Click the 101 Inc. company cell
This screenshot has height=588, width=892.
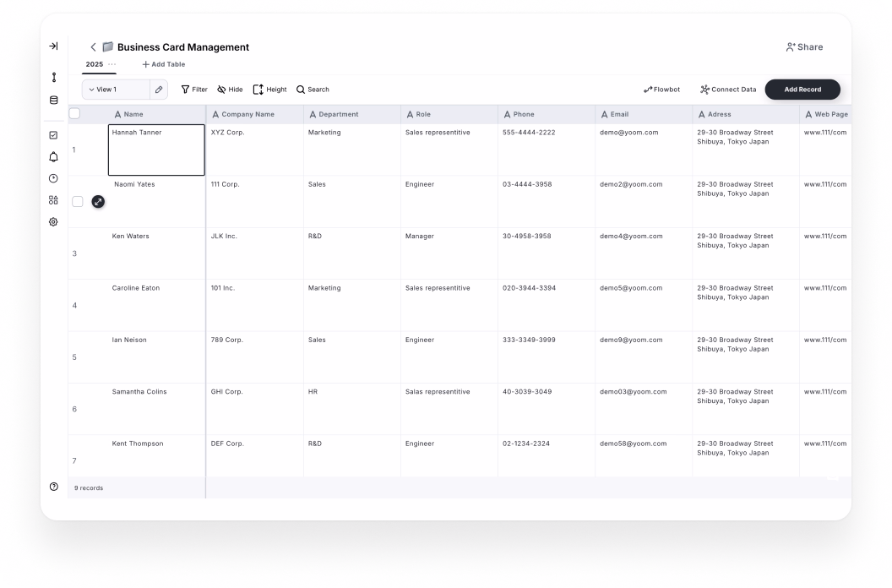pos(255,305)
